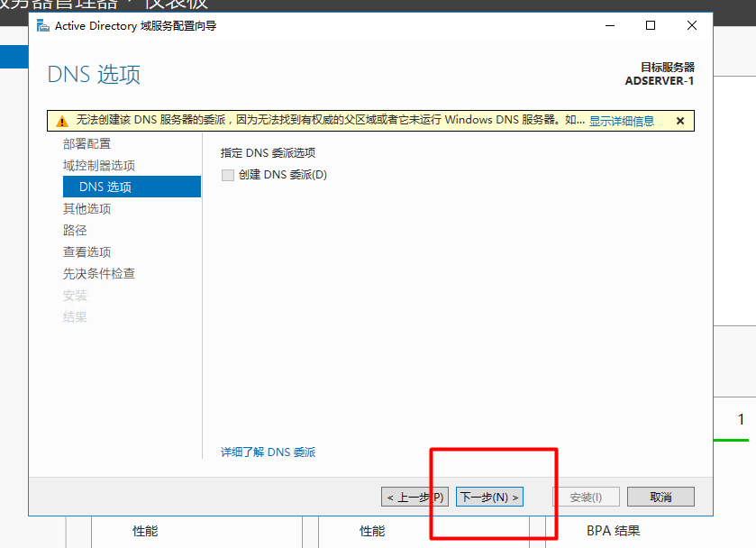Image resolution: width=756 pixels, height=548 pixels.
Task: Click the warning message text about DNS 委派
Action: [330, 120]
